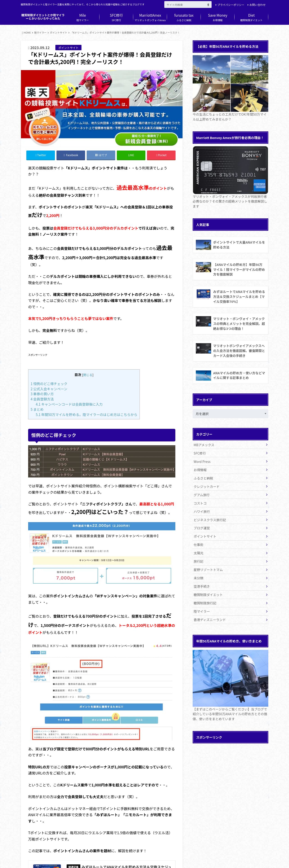Click chevron arrow beside 空港手続き category
The width and height of the screenshot is (289, 868).
[266, 586]
